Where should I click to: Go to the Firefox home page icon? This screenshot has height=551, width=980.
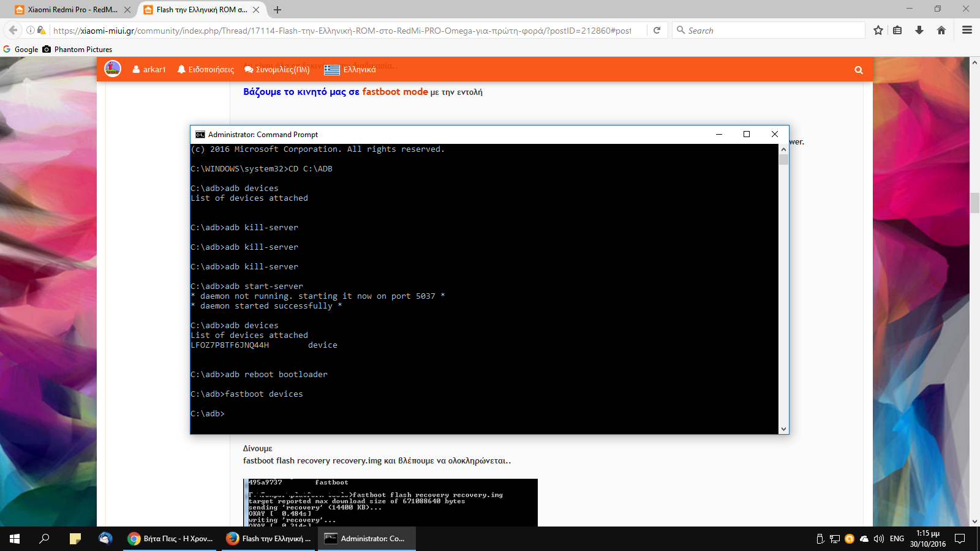[941, 30]
